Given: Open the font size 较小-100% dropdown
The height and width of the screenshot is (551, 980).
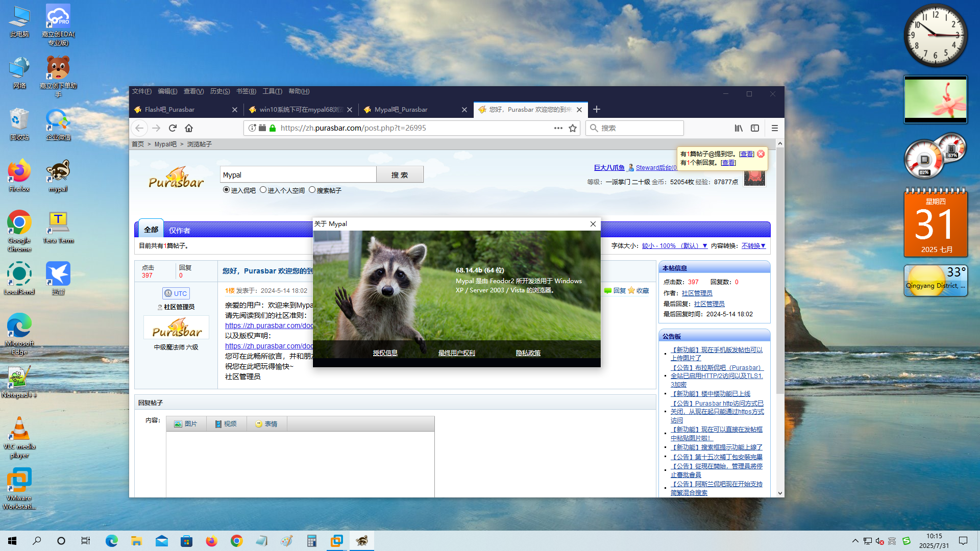Looking at the screenshot, I should [674, 246].
